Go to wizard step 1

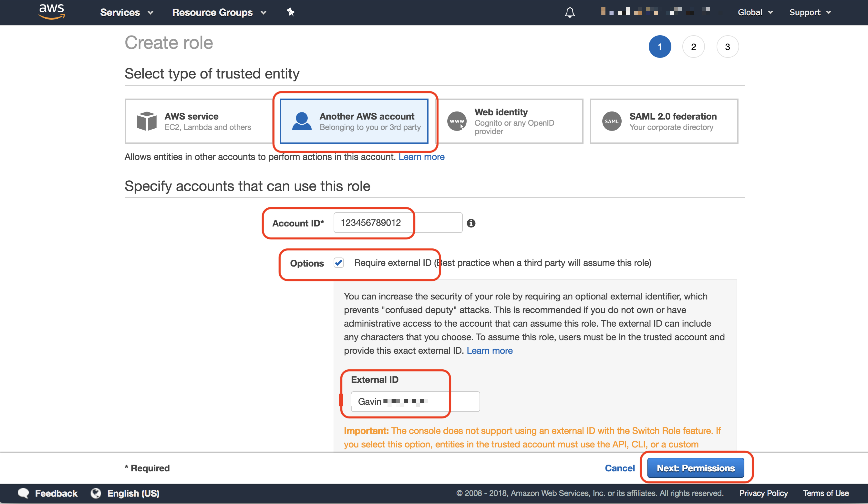click(x=660, y=47)
